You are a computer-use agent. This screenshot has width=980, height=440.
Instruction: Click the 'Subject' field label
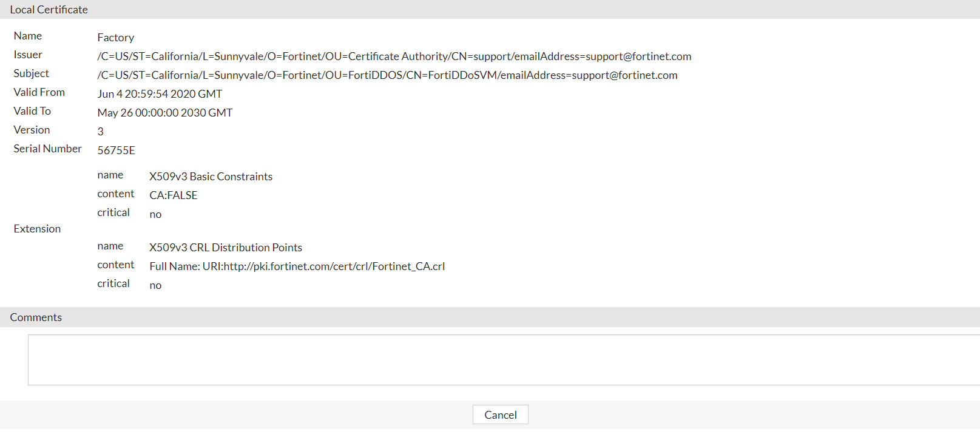click(31, 73)
